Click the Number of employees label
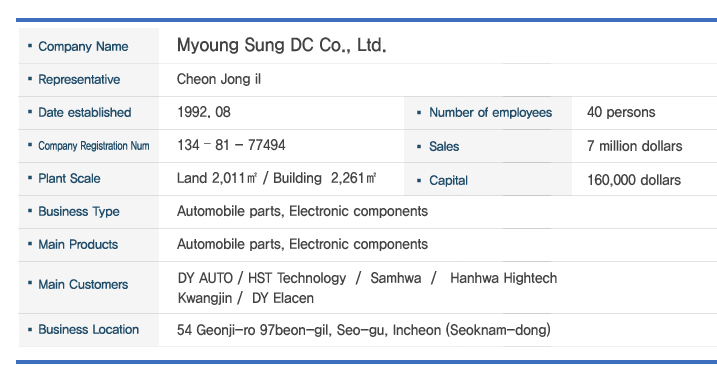 pyautogui.click(x=491, y=112)
